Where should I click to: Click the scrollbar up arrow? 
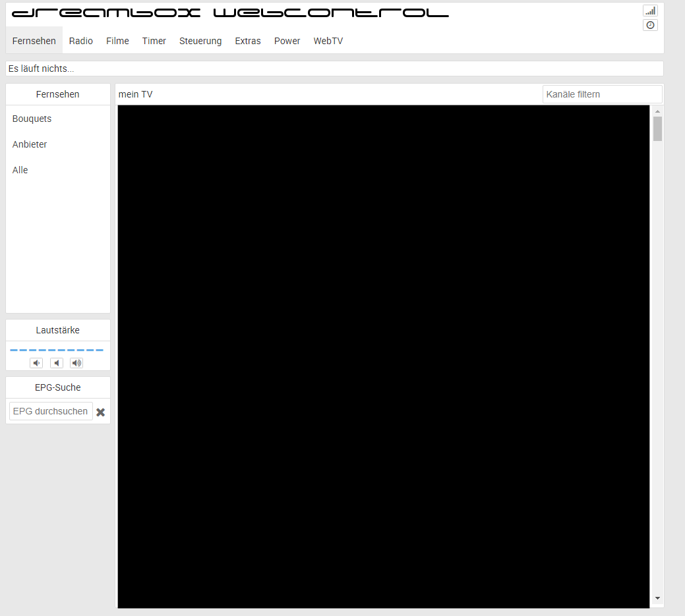[x=657, y=111]
